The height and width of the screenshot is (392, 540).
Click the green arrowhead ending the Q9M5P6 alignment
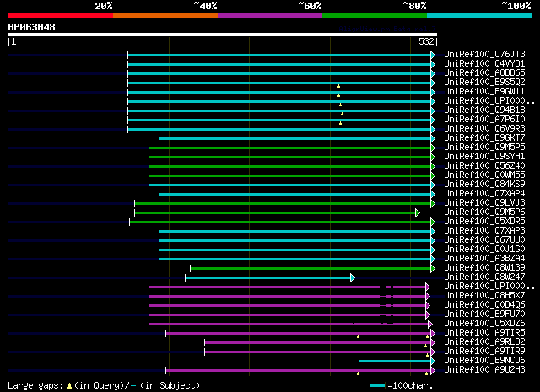click(x=418, y=212)
